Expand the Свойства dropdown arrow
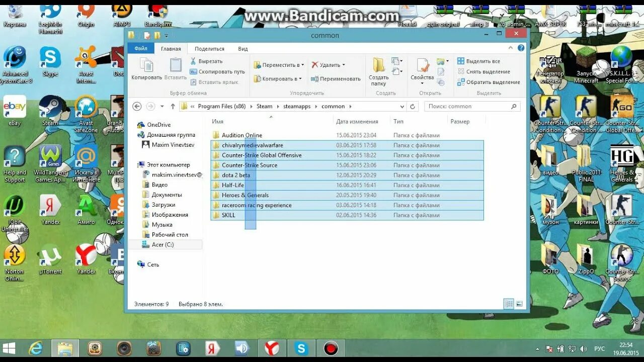 point(422,83)
